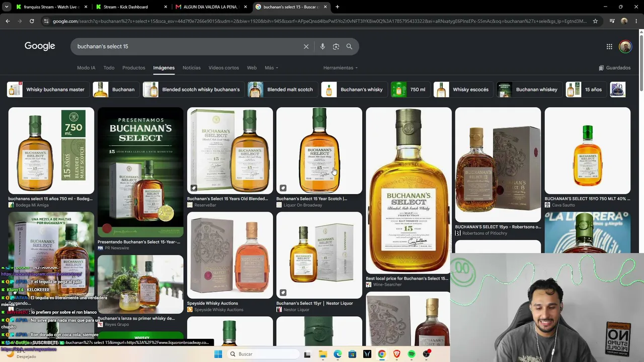Open the Windows Start menu

point(218,354)
